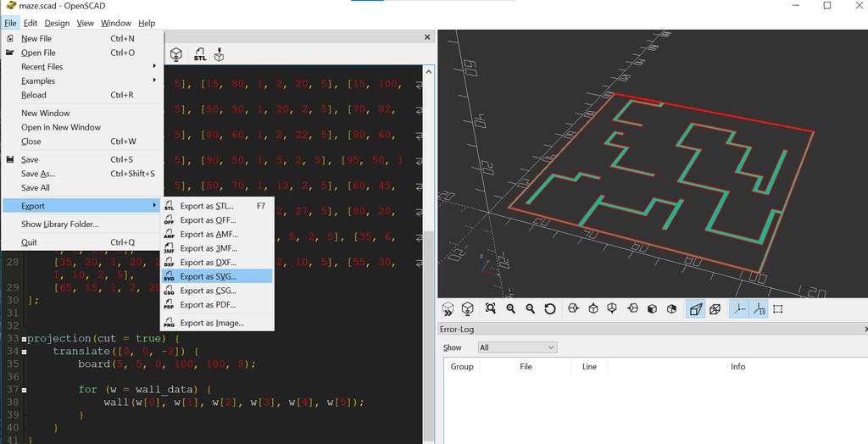Viewport: 868px width, 444px height.
Task: Click the Render icon in viewport toolbar
Action: coord(468,309)
